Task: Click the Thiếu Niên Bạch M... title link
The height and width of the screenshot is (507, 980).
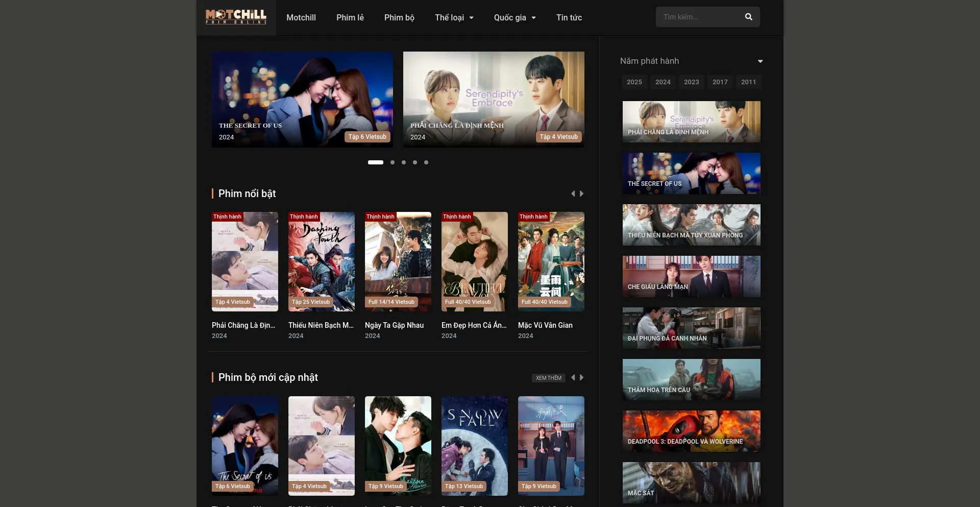Action: click(x=321, y=325)
